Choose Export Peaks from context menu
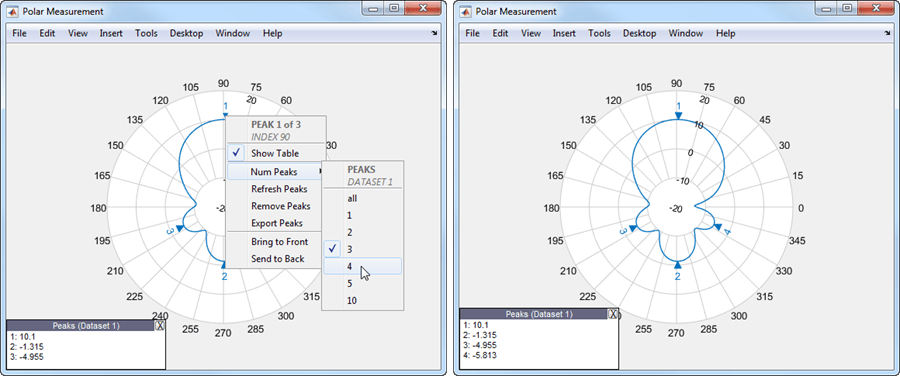The height and width of the screenshot is (376, 900). (276, 223)
